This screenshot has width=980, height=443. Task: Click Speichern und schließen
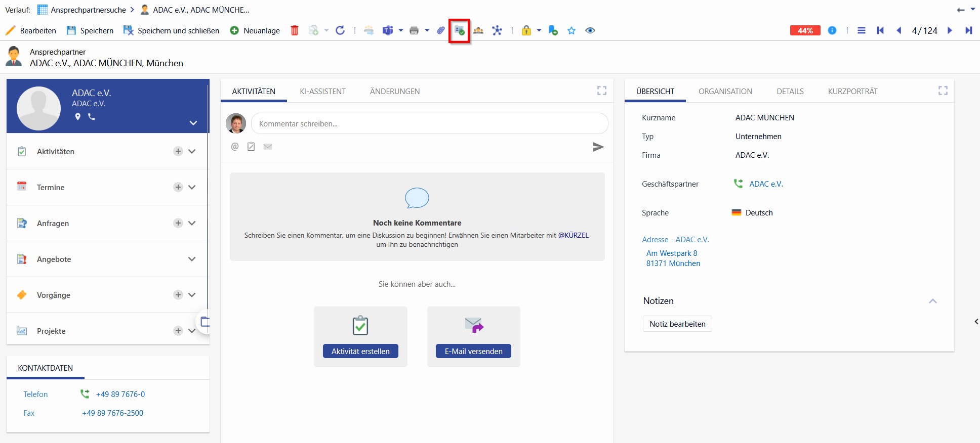coord(172,30)
